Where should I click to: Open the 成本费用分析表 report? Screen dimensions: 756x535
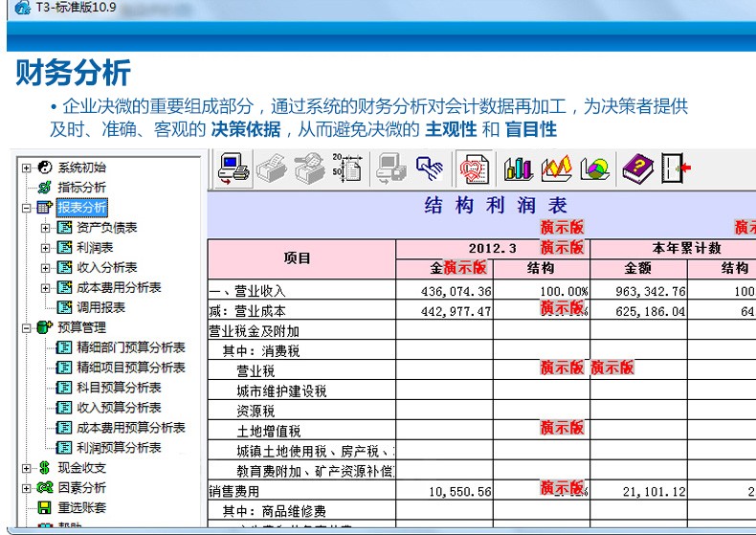click(119, 288)
